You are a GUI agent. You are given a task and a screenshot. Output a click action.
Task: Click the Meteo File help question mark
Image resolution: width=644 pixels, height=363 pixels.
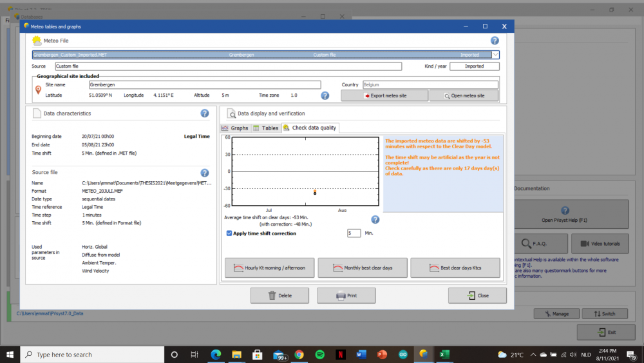tap(495, 40)
